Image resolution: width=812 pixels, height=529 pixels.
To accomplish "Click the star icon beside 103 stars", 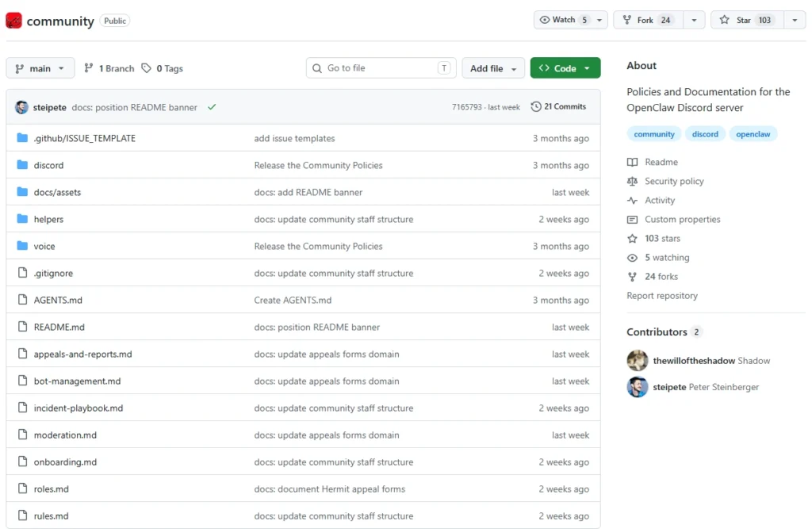I will coord(632,239).
